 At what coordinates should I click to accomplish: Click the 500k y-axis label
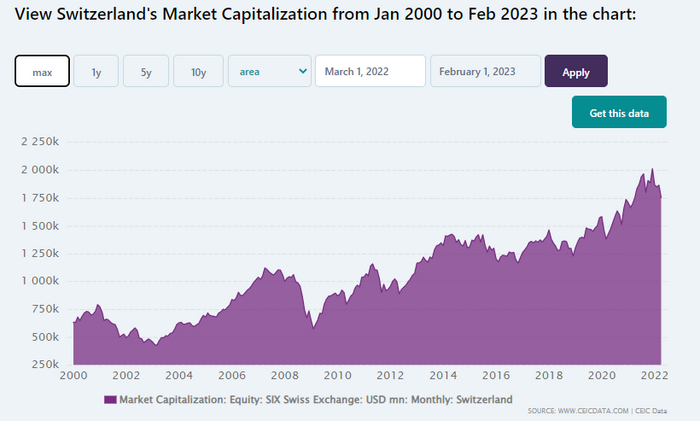tap(45, 337)
